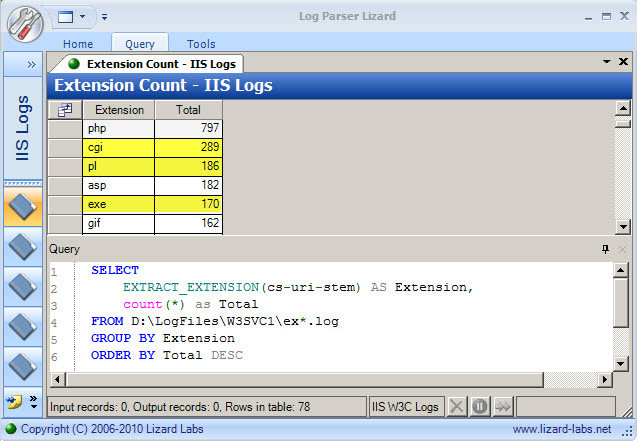Select the exe extension cell
Image resolution: width=637 pixels, height=441 pixels.
pyautogui.click(x=119, y=204)
